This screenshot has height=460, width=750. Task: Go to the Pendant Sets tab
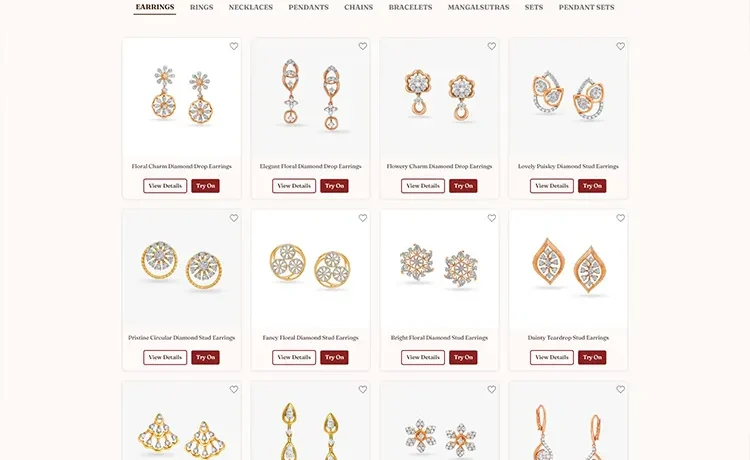click(586, 7)
